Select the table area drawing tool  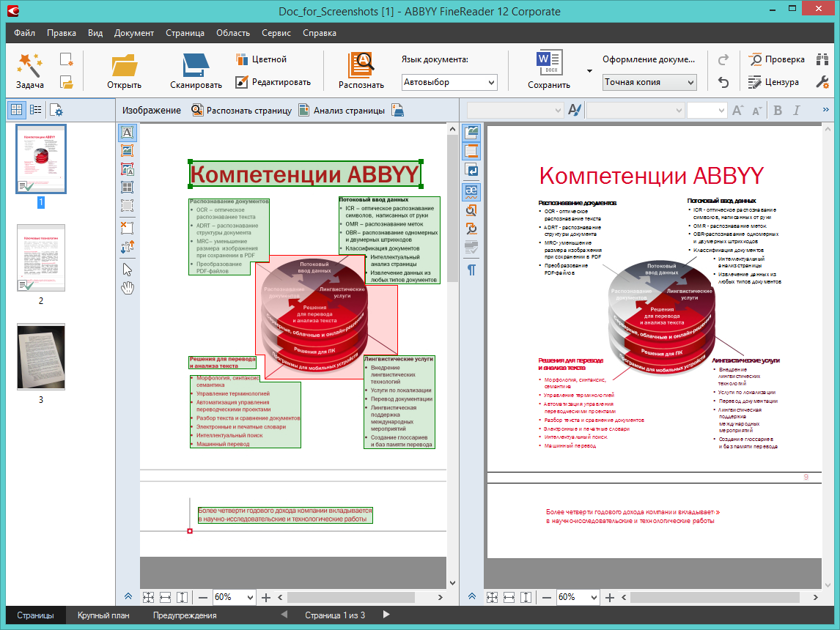[x=127, y=188]
